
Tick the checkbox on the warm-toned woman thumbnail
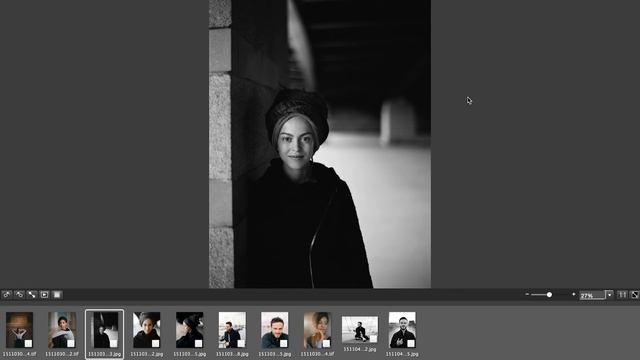click(x=326, y=343)
